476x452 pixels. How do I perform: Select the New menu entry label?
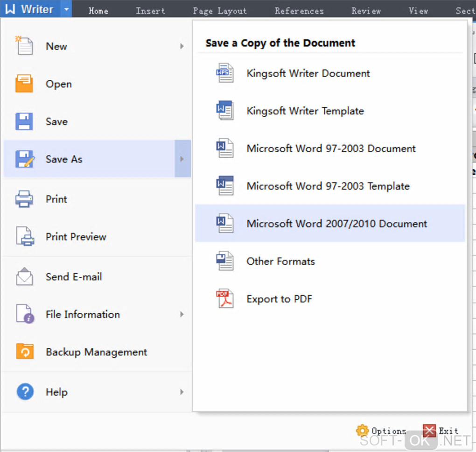click(x=56, y=46)
